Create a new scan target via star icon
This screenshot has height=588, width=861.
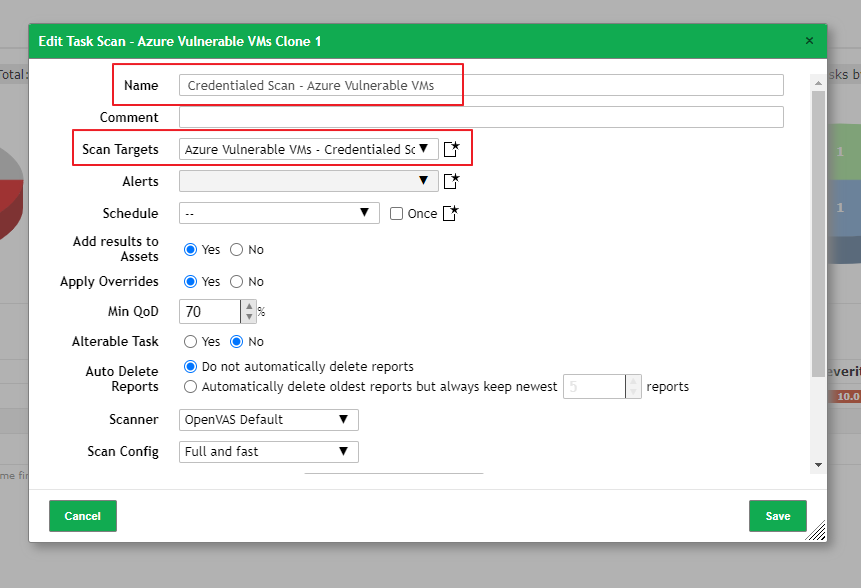pyautogui.click(x=451, y=149)
